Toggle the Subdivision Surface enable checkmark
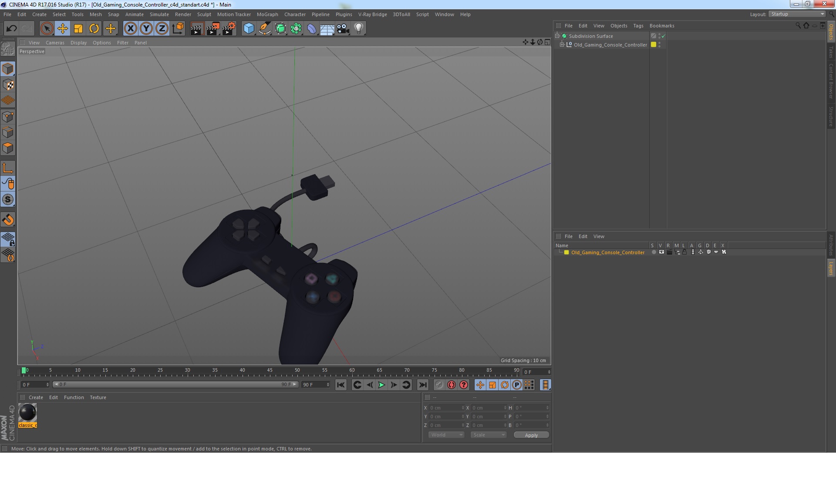This screenshot has height=504, width=836. [663, 36]
